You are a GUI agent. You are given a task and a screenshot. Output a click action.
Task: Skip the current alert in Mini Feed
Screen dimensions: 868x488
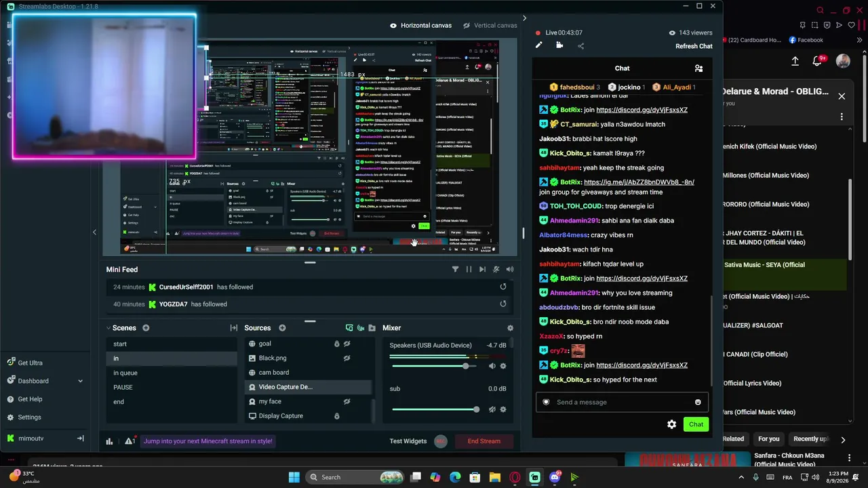482,269
